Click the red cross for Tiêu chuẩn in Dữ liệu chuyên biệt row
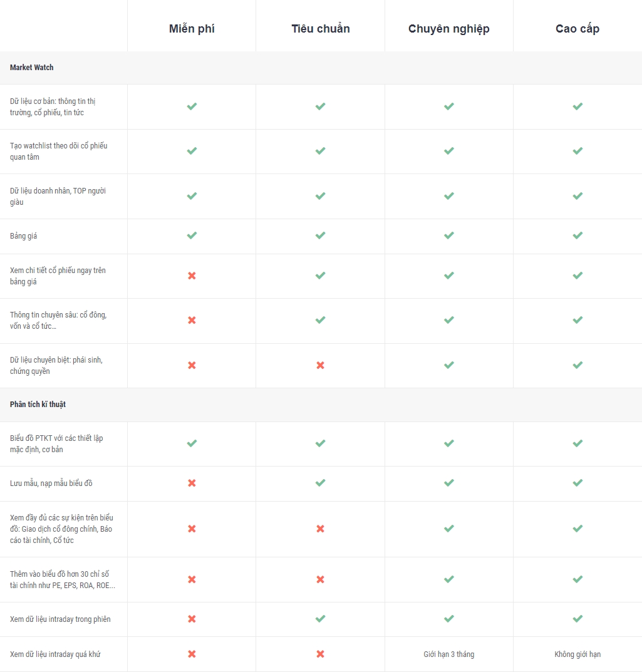Screen dimensions: 642x672 (x=320, y=365)
